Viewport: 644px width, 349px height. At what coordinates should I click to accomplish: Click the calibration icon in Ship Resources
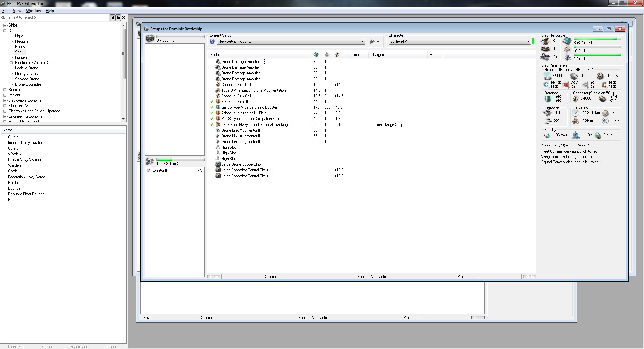pos(545,57)
